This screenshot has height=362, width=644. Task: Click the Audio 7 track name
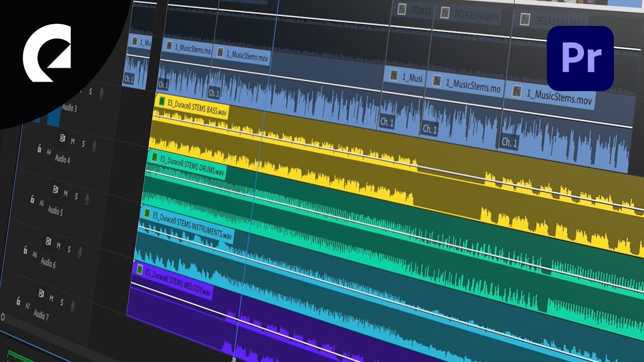point(41,315)
